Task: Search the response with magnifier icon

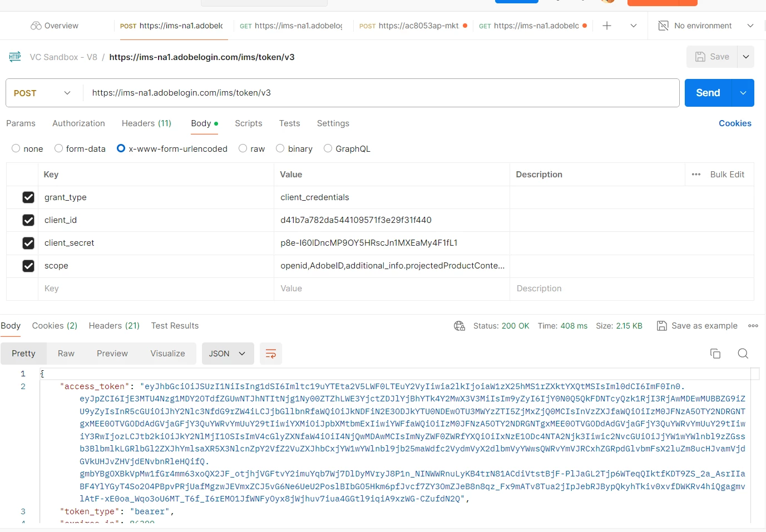Action: 743,354
